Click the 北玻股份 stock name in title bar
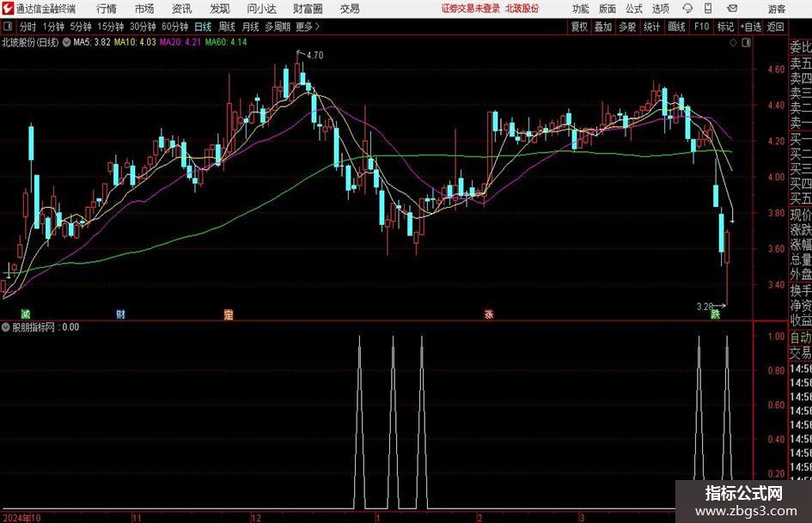The image size is (812, 523). click(x=522, y=9)
